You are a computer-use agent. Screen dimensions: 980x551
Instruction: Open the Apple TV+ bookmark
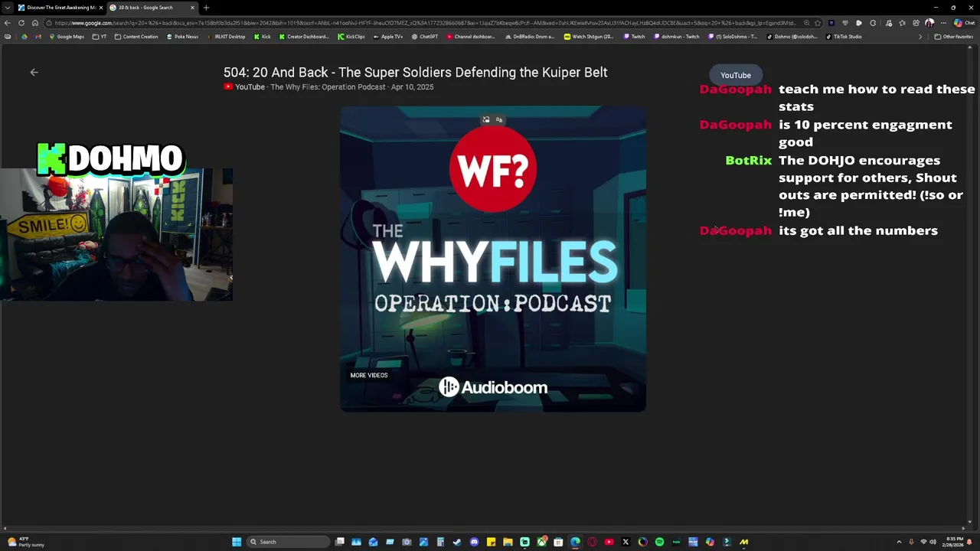coord(388,37)
